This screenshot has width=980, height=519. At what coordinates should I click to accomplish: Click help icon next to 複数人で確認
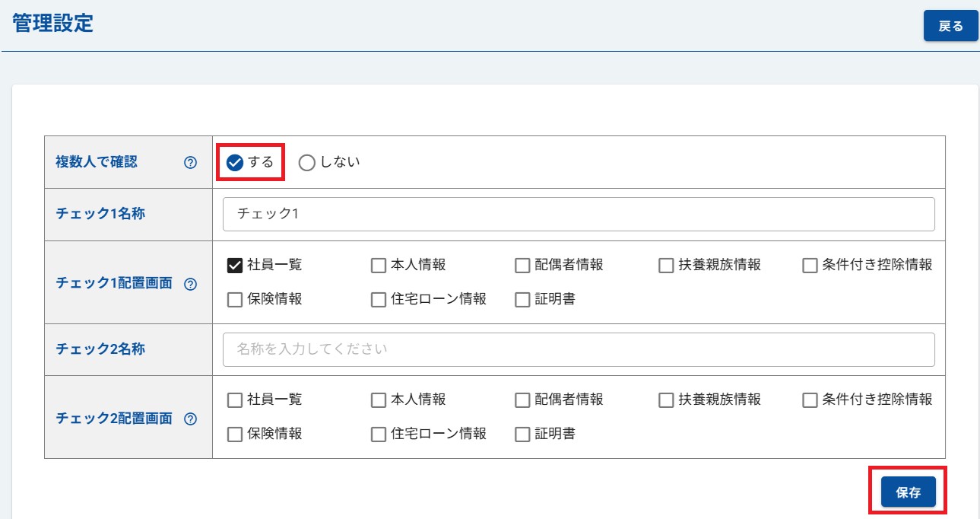pos(191,162)
